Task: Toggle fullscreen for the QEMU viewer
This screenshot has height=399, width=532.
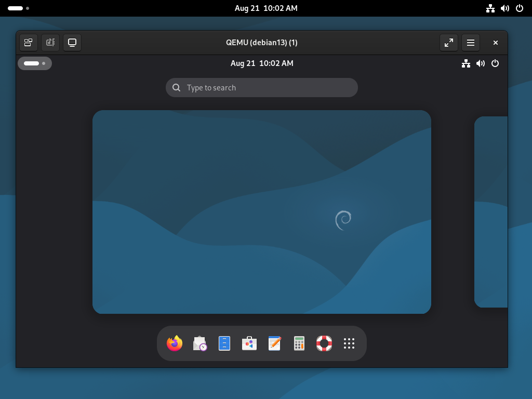Action: [x=449, y=43]
